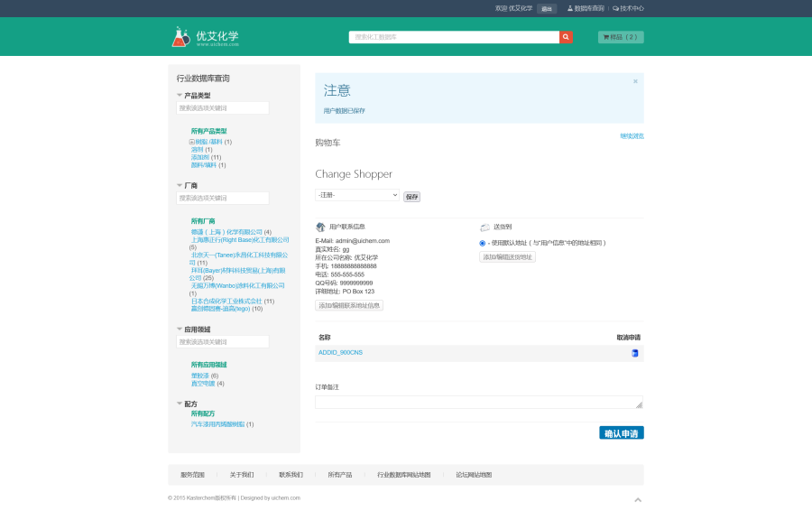Expand the tree node 树脂/填料
This screenshot has width=812, height=520.
[x=191, y=143]
